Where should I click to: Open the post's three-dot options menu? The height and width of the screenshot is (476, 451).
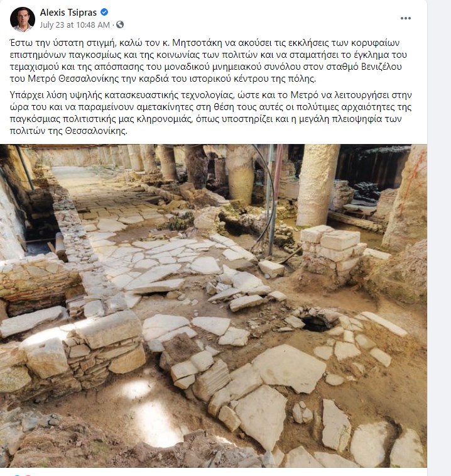point(405,18)
